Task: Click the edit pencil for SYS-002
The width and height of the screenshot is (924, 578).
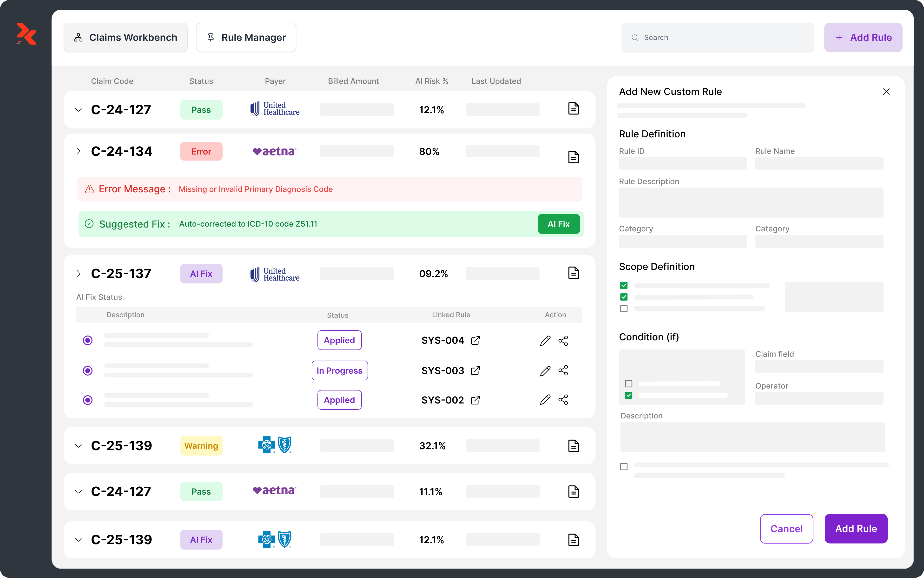Action: click(x=545, y=400)
